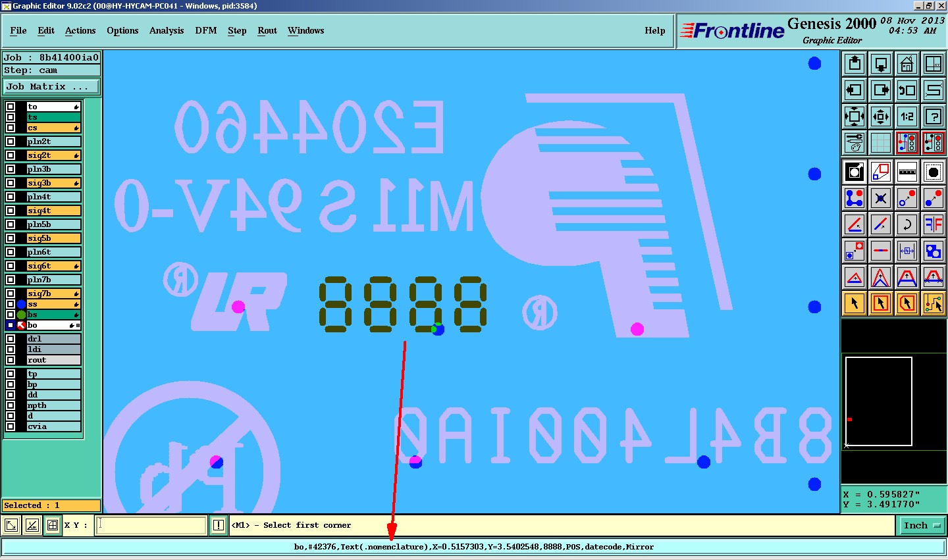Viewport: 948px width, 560px height.
Task: Select the net selection arrow tool
Action: [934, 303]
